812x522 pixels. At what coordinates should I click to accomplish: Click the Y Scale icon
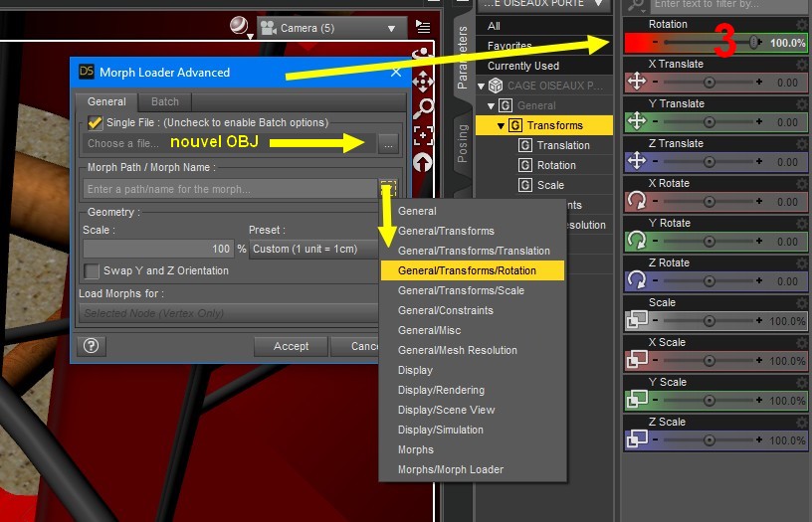pyautogui.click(x=637, y=400)
